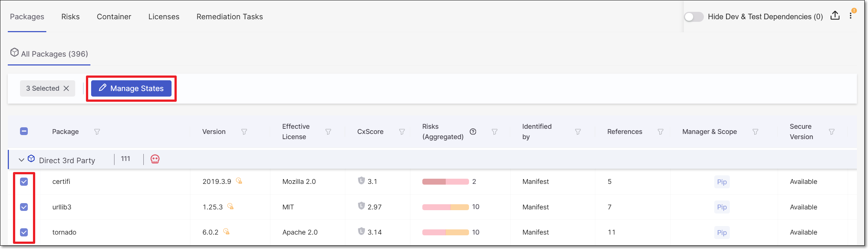Toggle Hide Dev & Test Dependencies switch
The height and width of the screenshot is (249, 868).
tap(694, 17)
